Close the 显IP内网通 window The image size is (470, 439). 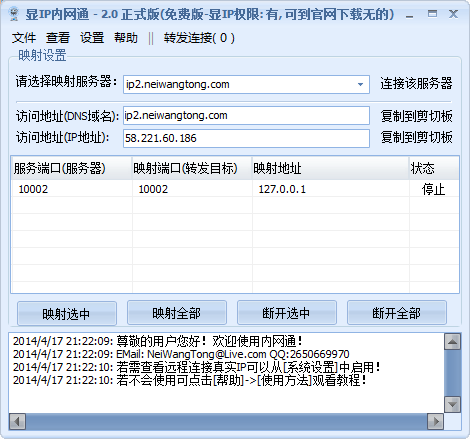point(453,14)
